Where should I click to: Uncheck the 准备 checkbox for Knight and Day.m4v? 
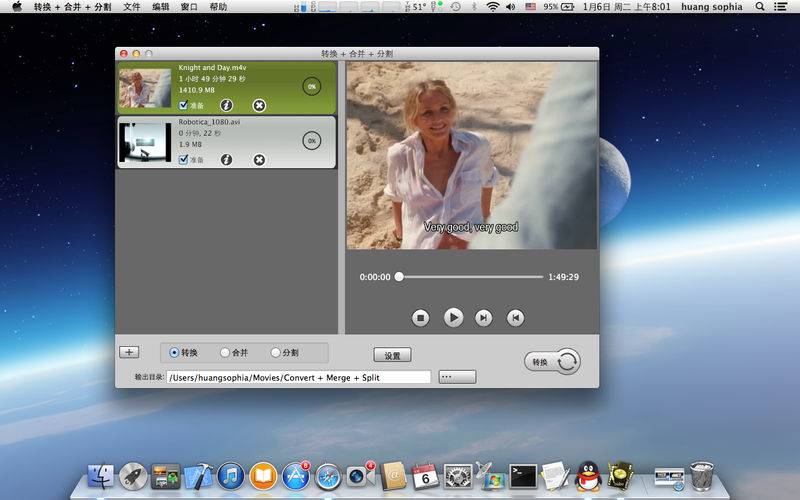tap(183, 105)
